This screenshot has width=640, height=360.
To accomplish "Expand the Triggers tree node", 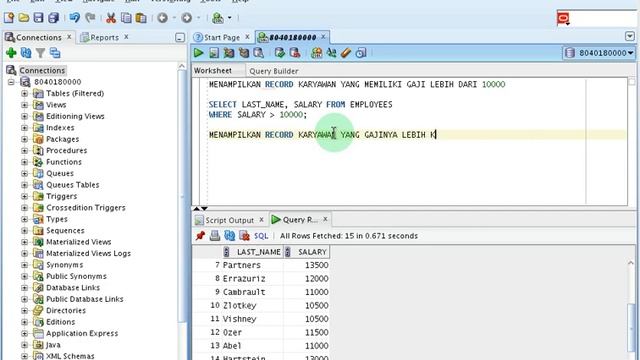I will [x=24, y=196].
